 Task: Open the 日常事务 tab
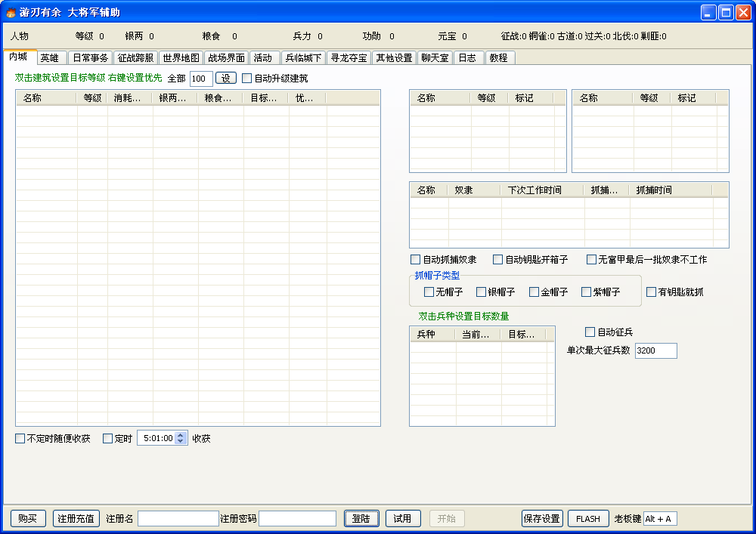90,58
